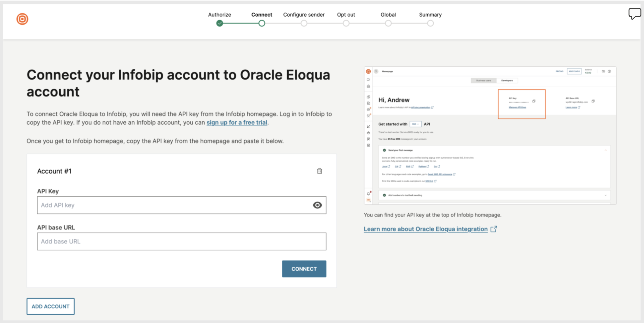Select the Global step
This screenshot has height=323, width=644.
pos(388,15)
